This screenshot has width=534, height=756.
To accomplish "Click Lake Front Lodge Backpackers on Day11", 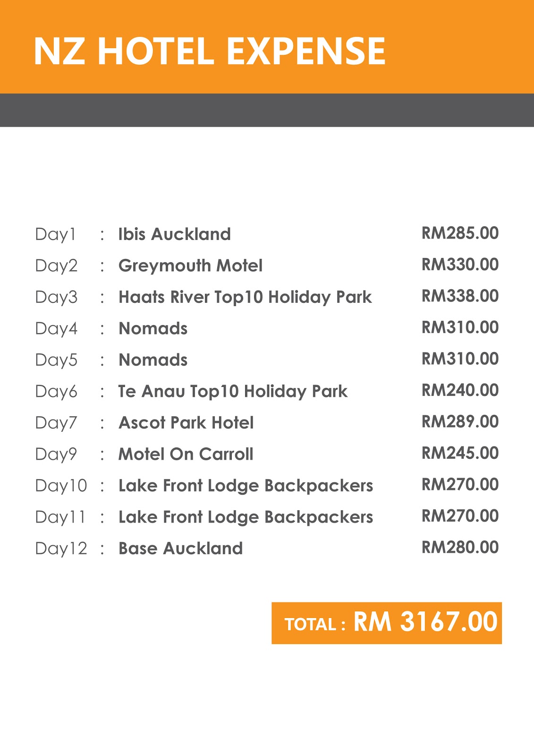I will click(x=246, y=517).
